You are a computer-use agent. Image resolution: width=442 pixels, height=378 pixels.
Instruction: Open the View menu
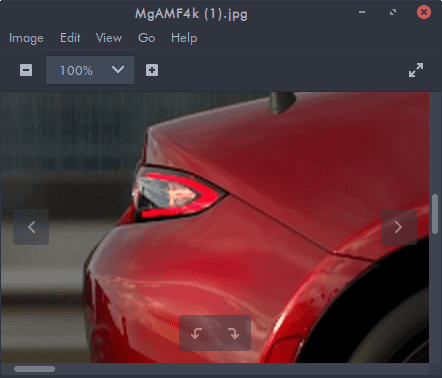click(x=109, y=38)
